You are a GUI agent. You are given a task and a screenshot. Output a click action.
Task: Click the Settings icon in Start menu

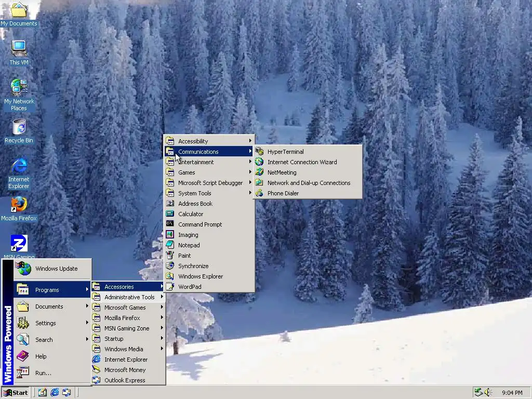pos(23,323)
